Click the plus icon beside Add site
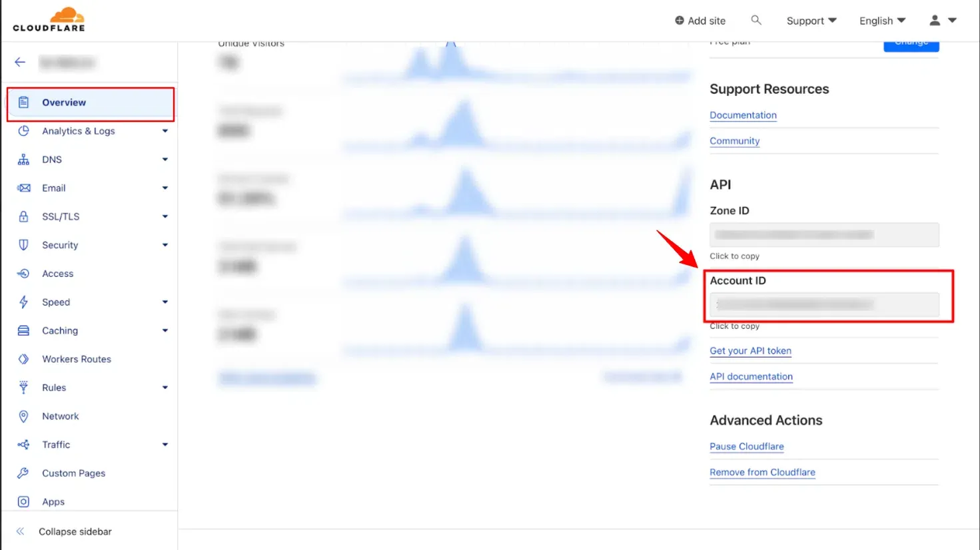The height and width of the screenshot is (550, 980). (x=680, y=21)
